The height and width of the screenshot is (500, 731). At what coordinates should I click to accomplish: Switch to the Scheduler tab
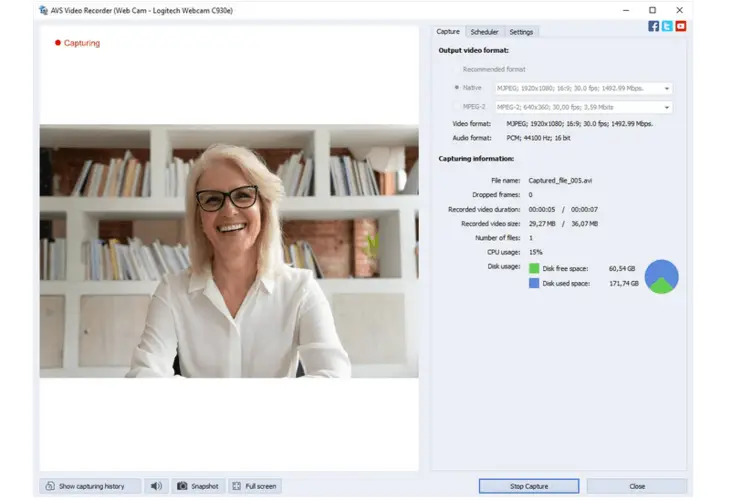pyautogui.click(x=484, y=32)
